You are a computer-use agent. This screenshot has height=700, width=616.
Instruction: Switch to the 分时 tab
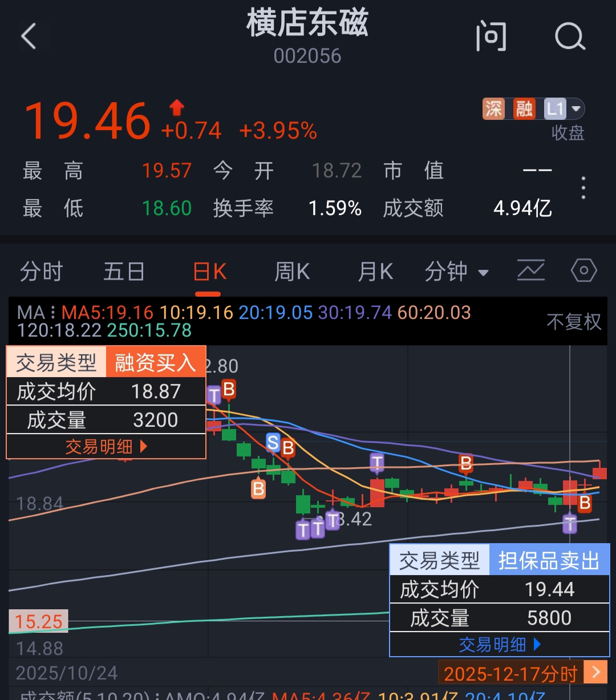click(41, 272)
